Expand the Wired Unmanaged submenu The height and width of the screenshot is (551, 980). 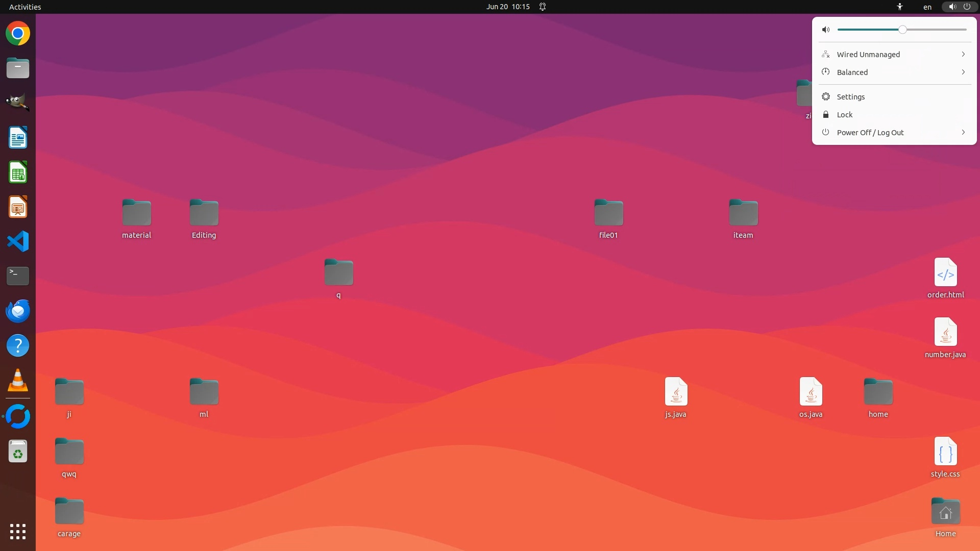[x=894, y=55]
